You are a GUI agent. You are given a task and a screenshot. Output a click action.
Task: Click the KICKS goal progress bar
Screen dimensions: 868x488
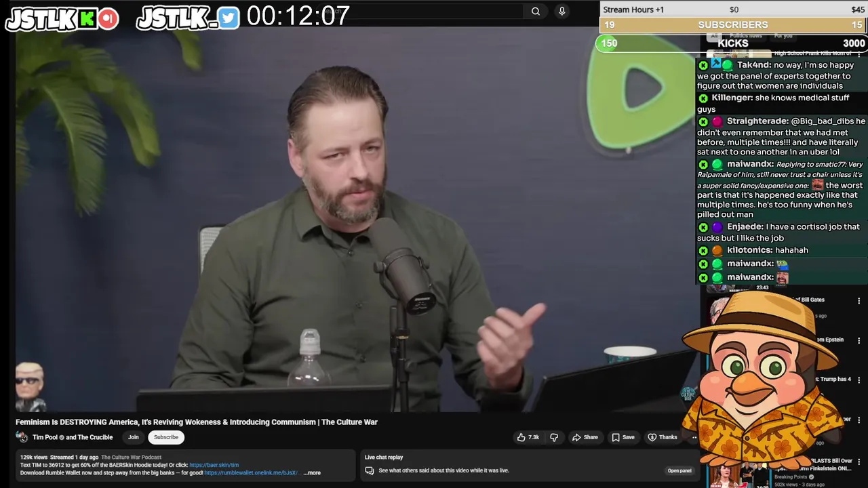tap(732, 43)
